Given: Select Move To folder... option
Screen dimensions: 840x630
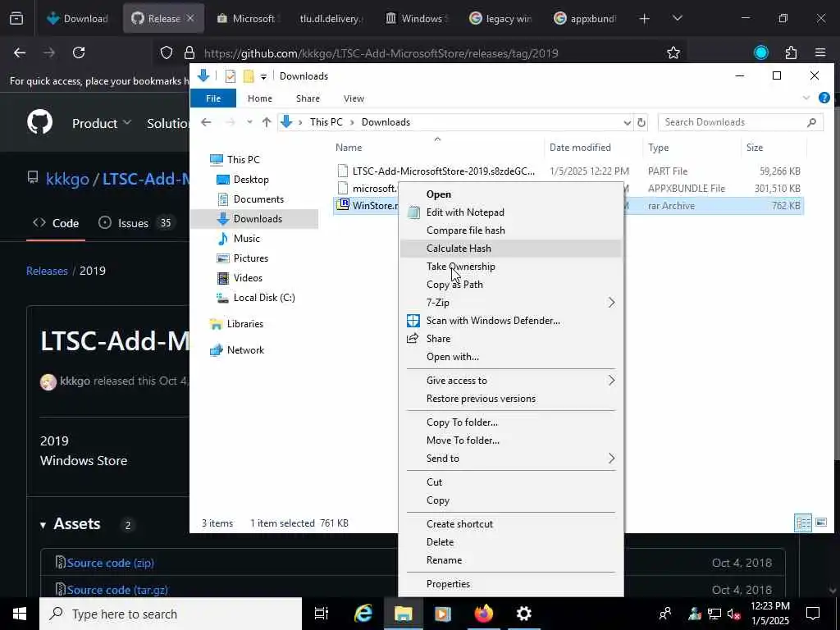Looking at the screenshot, I should [x=510, y=441].
